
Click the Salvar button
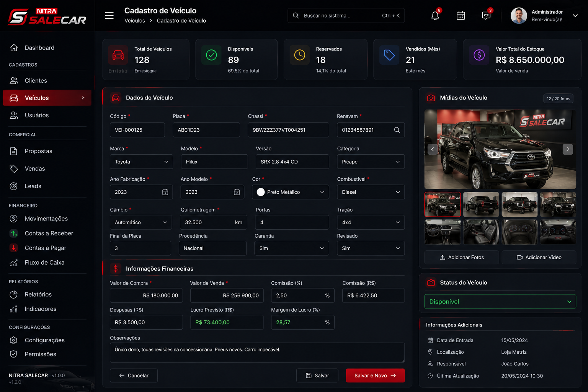[x=317, y=376]
